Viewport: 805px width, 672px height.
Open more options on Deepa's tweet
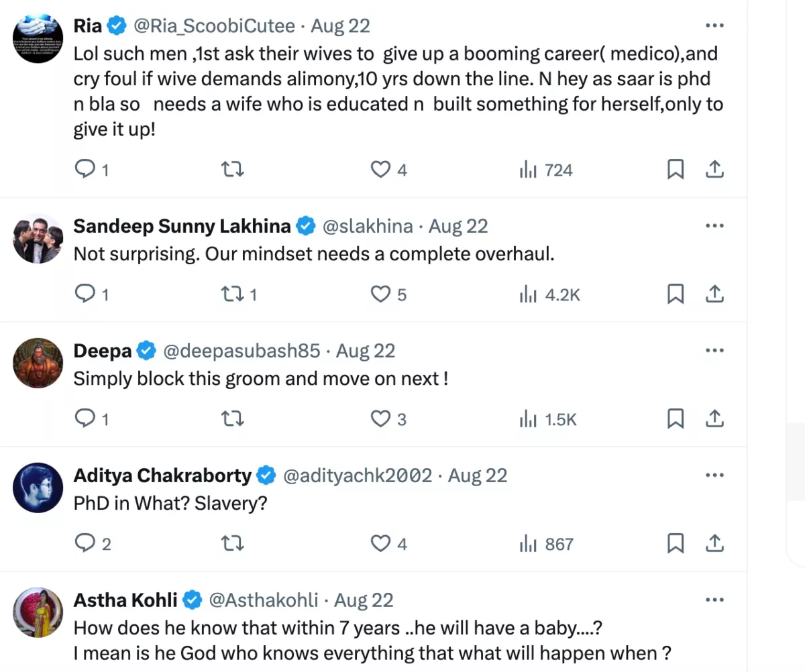(x=714, y=351)
